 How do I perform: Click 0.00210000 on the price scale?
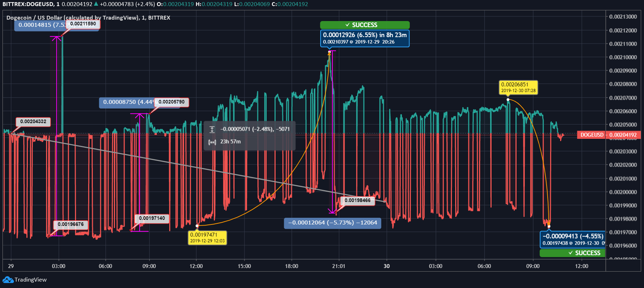(623, 57)
